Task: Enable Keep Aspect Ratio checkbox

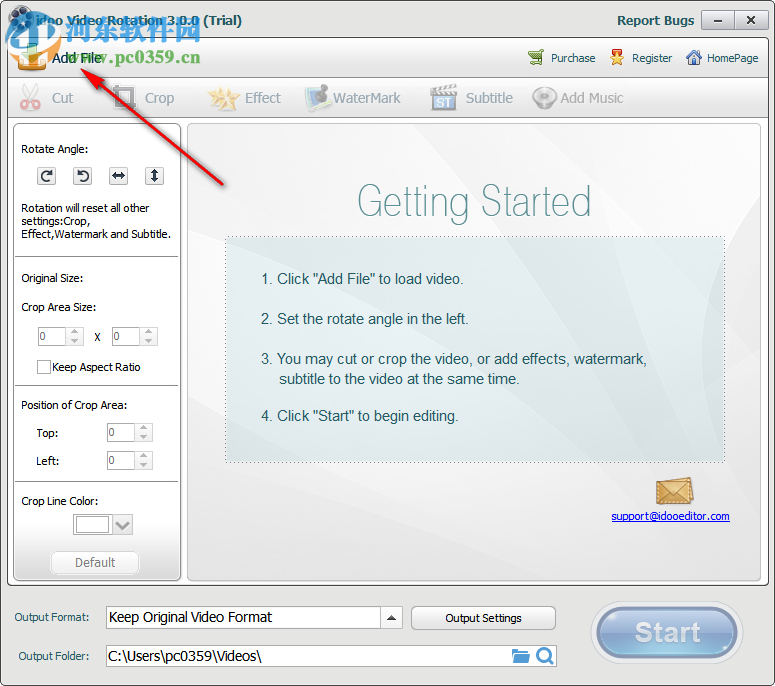Action: click(43, 367)
